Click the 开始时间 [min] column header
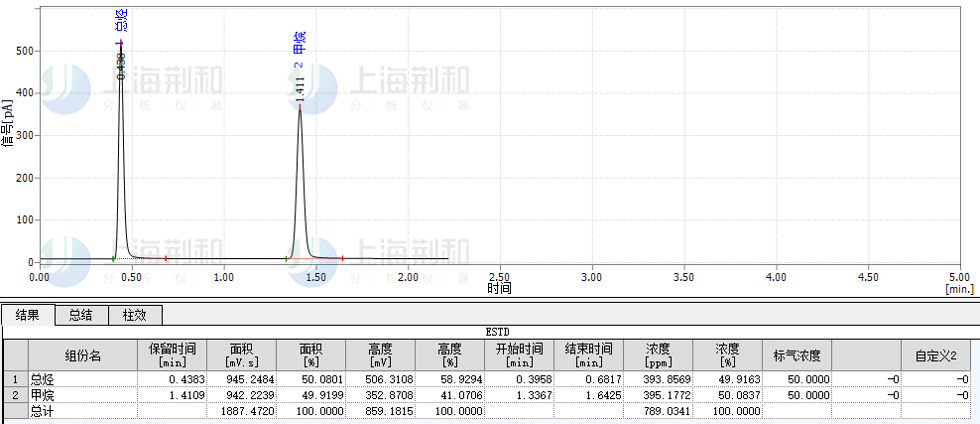The height and width of the screenshot is (424, 980). [x=520, y=355]
